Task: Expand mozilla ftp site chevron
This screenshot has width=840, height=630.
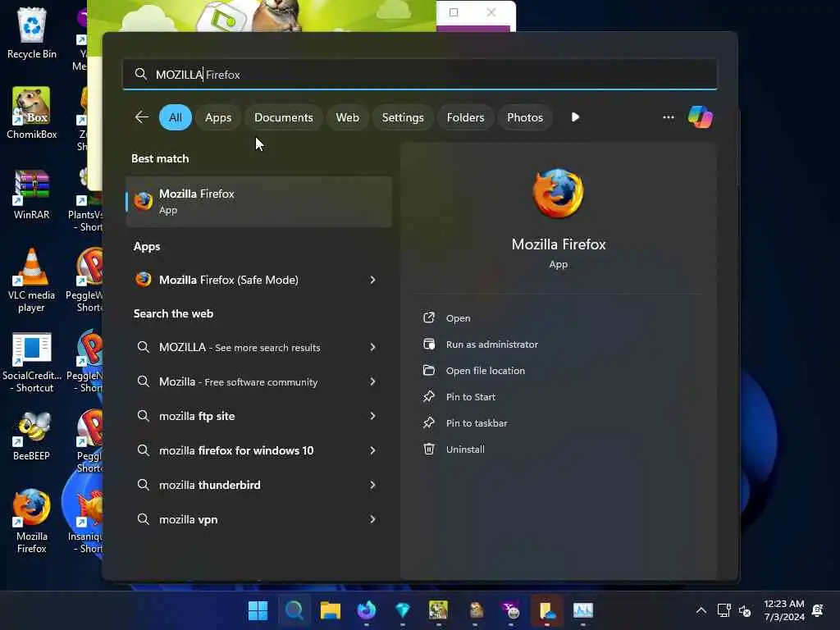Action: 372,416
